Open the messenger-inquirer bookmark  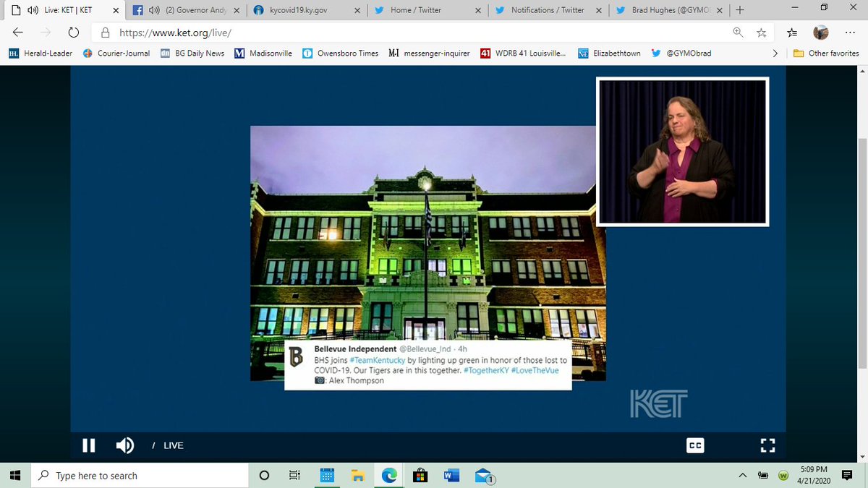coord(429,53)
